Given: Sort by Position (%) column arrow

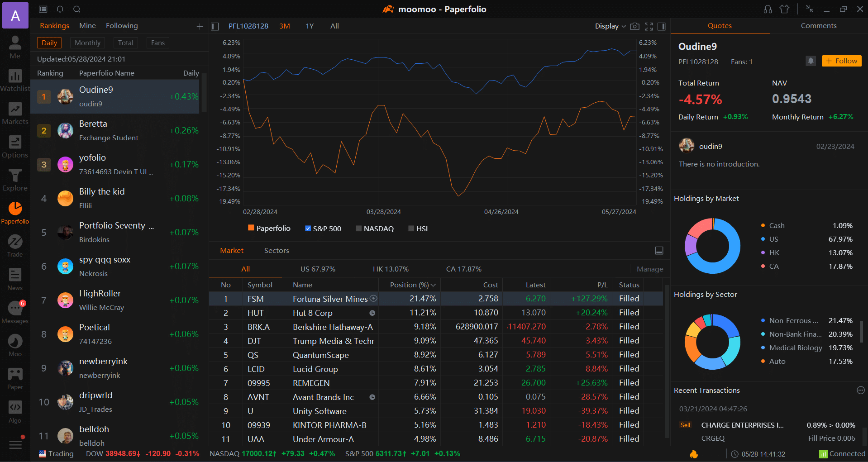Looking at the screenshot, I should point(433,285).
